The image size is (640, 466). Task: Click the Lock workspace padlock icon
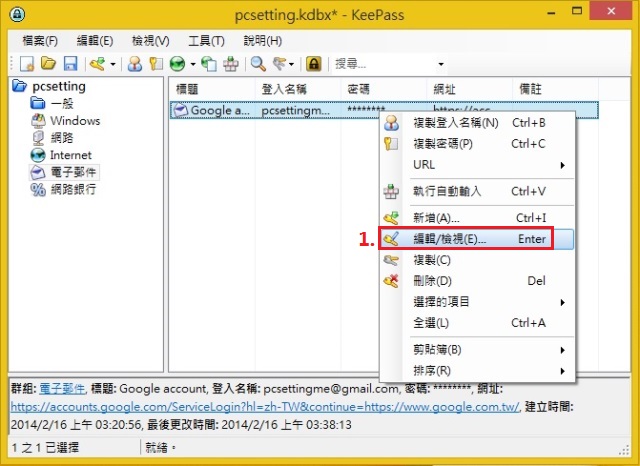(x=313, y=64)
